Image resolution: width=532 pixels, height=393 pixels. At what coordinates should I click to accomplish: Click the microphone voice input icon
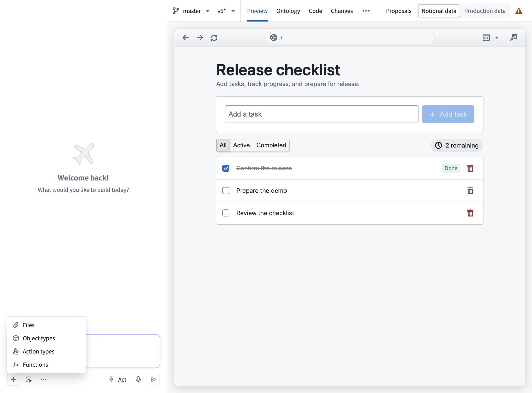(x=138, y=379)
